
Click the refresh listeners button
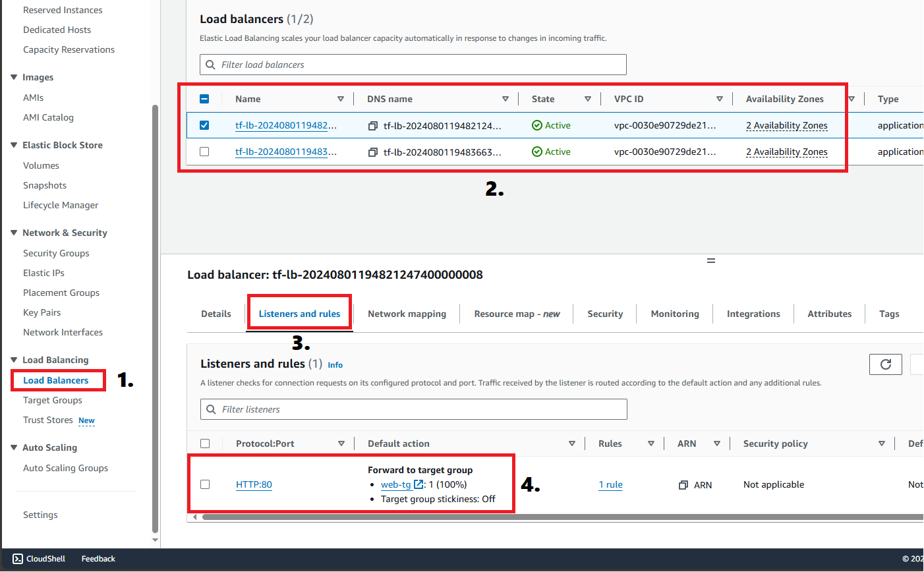click(886, 364)
